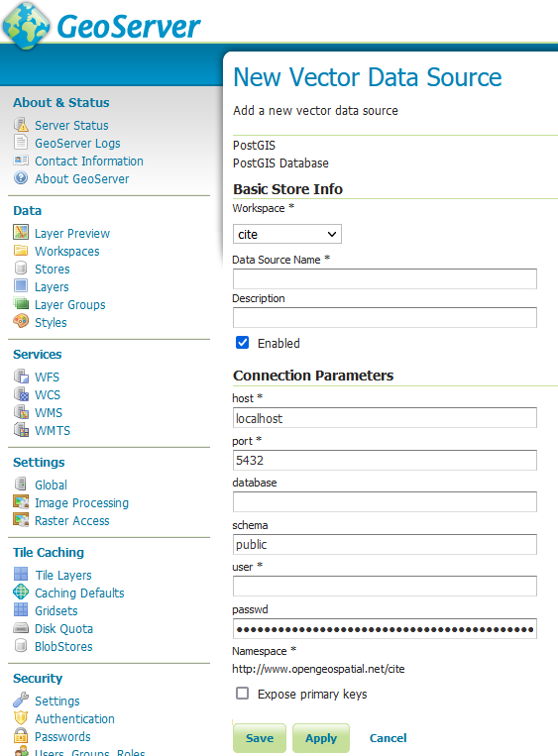
Task: Open the Raster Access link
Action: pos(72,521)
